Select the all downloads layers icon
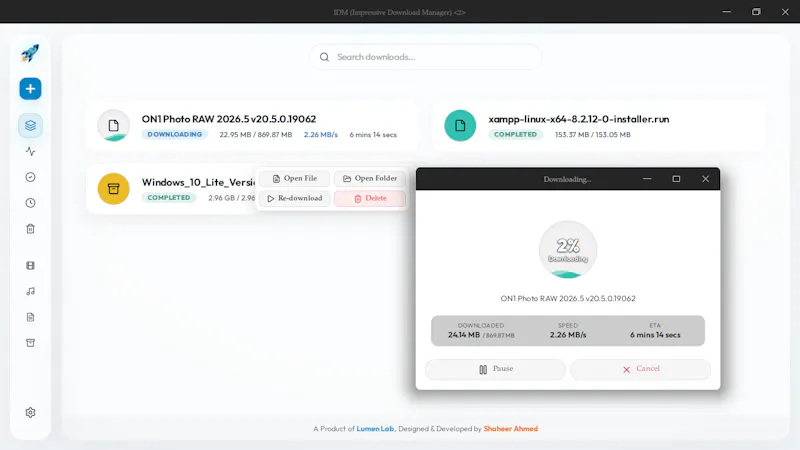 pyautogui.click(x=30, y=126)
